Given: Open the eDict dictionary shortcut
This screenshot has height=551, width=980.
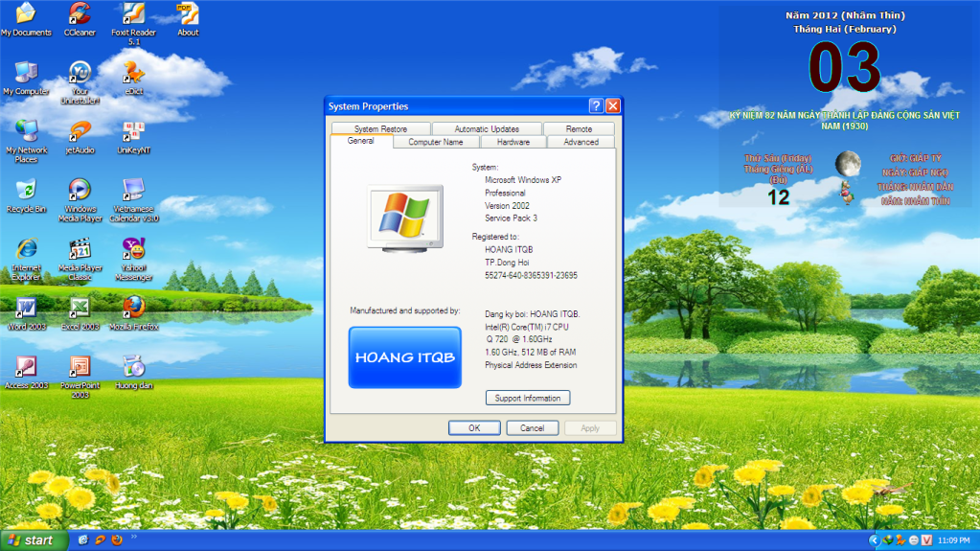Looking at the screenshot, I should [133, 79].
